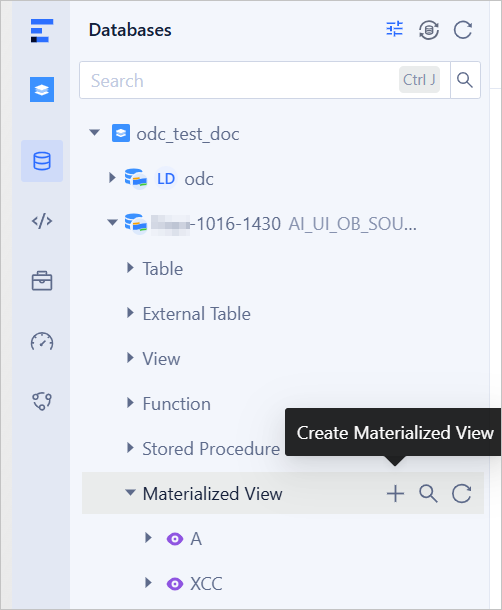
Task: Click the odc database stack icon
Action: tap(136, 179)
